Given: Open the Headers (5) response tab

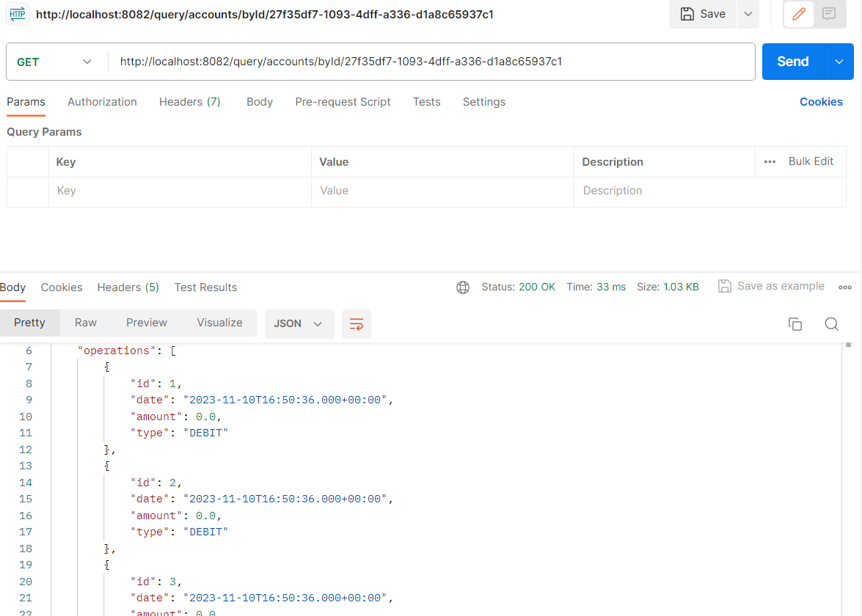Looking at the screenshot, I should (128, 287).
